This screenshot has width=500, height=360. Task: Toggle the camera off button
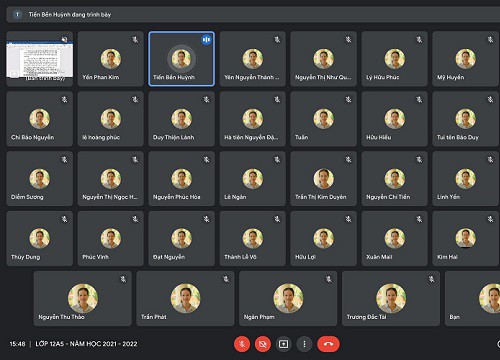coord(263,344)
